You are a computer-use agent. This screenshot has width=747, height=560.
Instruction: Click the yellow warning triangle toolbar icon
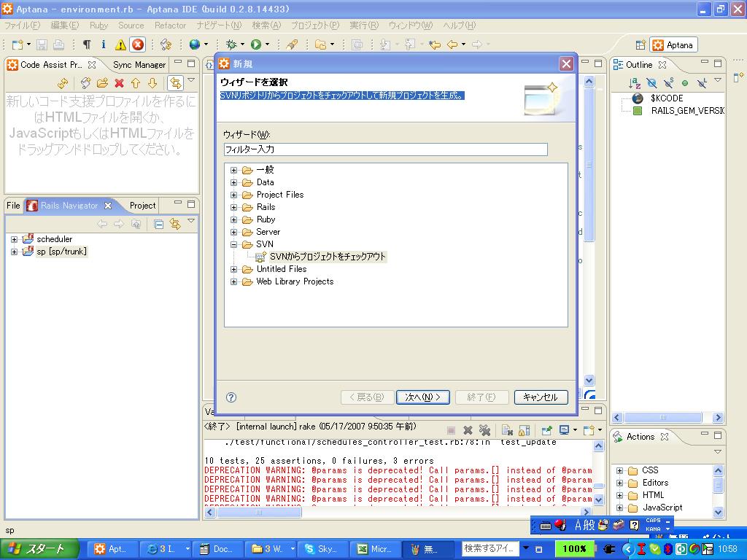[x=120, y=44]
